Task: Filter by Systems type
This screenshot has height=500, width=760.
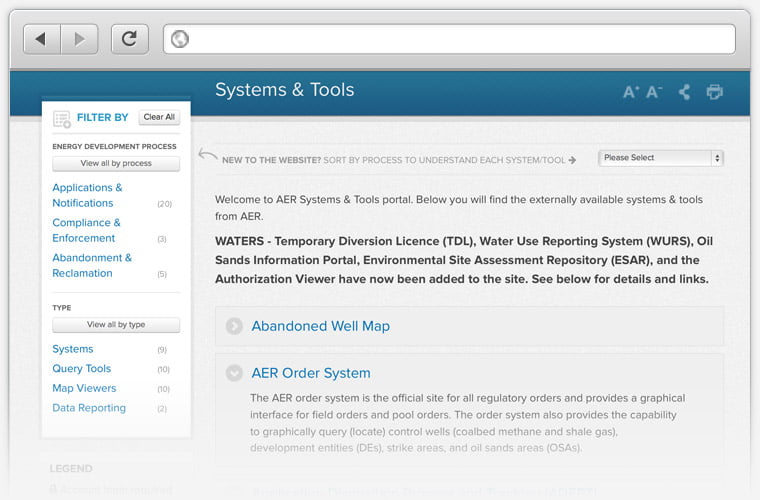Action: [73, 349]
